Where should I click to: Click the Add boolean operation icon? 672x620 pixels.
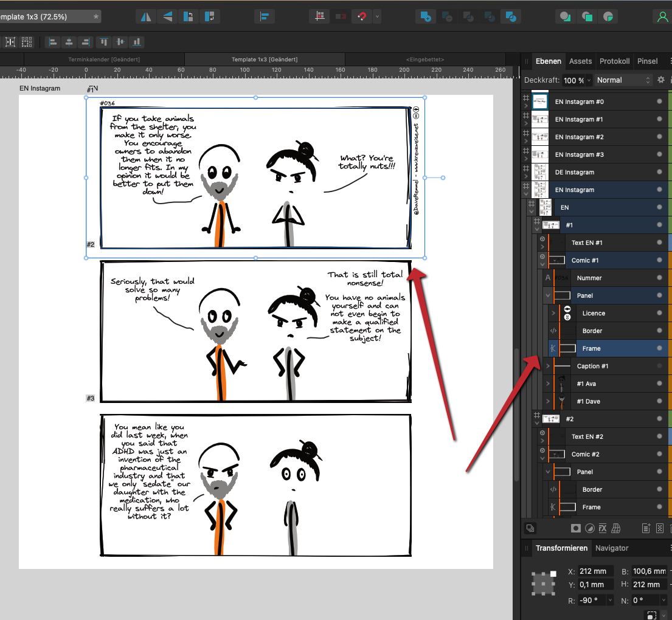425,16
